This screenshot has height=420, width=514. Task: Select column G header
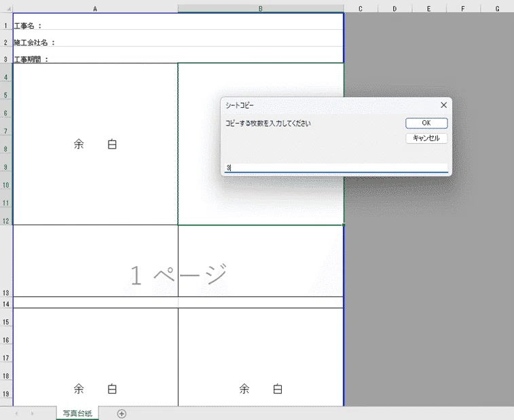497,9
